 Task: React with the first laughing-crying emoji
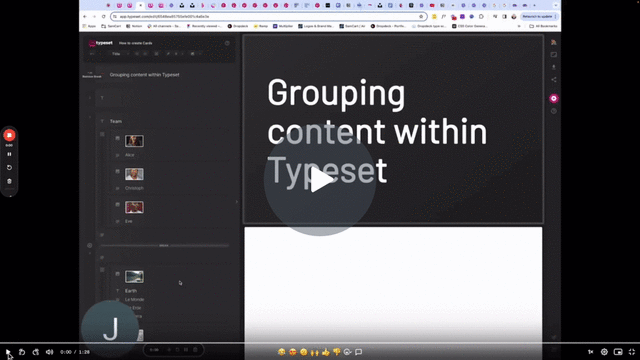tap(281, 352)
